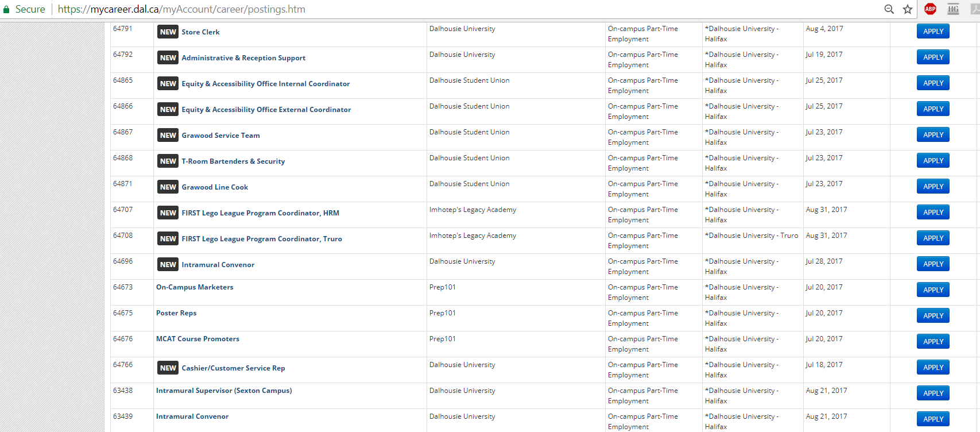
Task: Apply to Intramural Supervisor (Sexton Campus)
Action: click(933, 394)
